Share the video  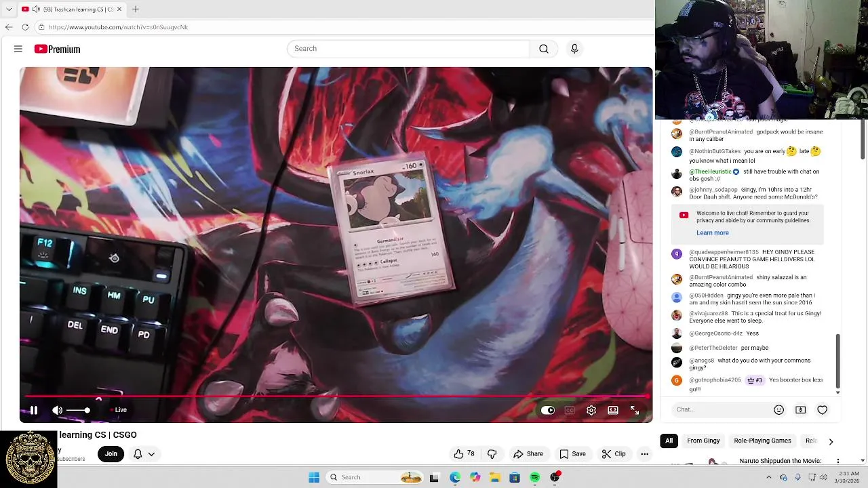[x=528, y=454]
